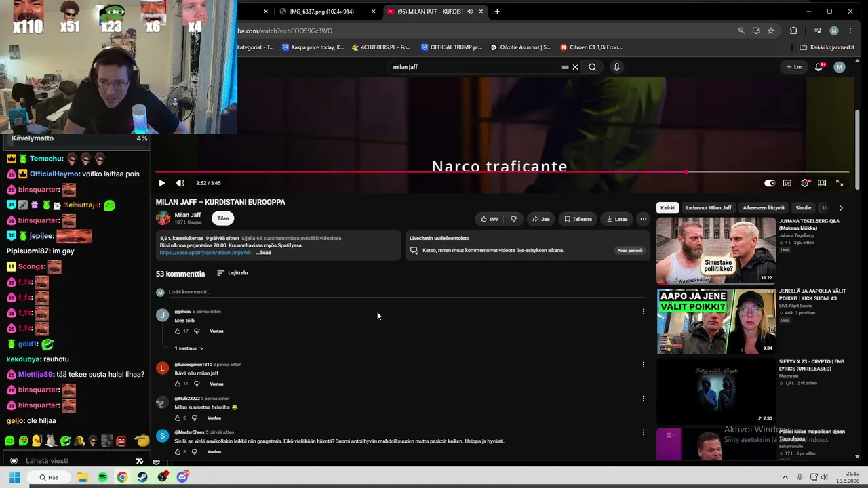Show more filter chips with right arrow

pos(841,208)
